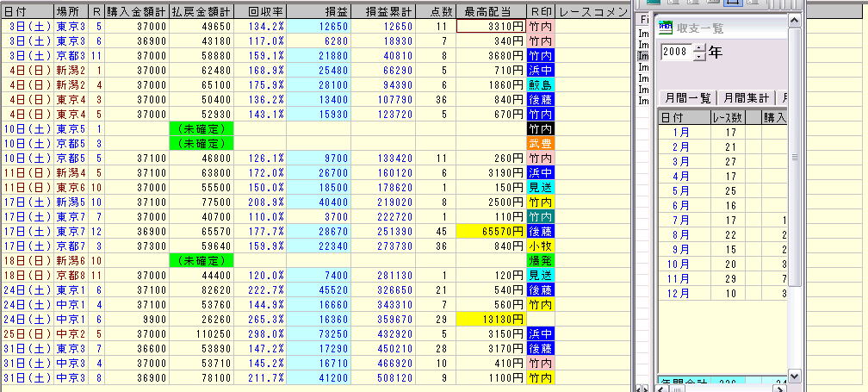Decrease the year with the down stepper arrow
This screenshot has width=868, height=392.
click(x=698, y=57)
